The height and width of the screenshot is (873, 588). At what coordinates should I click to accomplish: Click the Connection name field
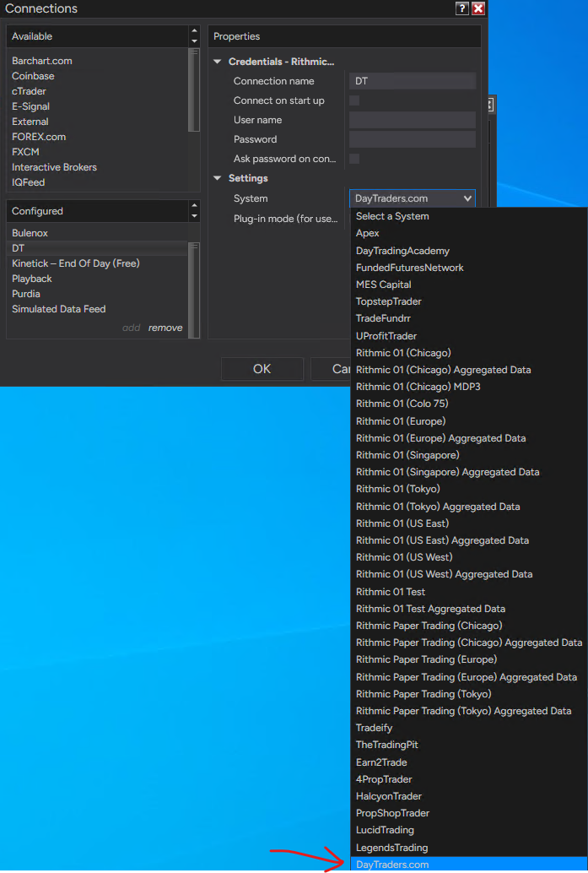[x=413, y=81]
